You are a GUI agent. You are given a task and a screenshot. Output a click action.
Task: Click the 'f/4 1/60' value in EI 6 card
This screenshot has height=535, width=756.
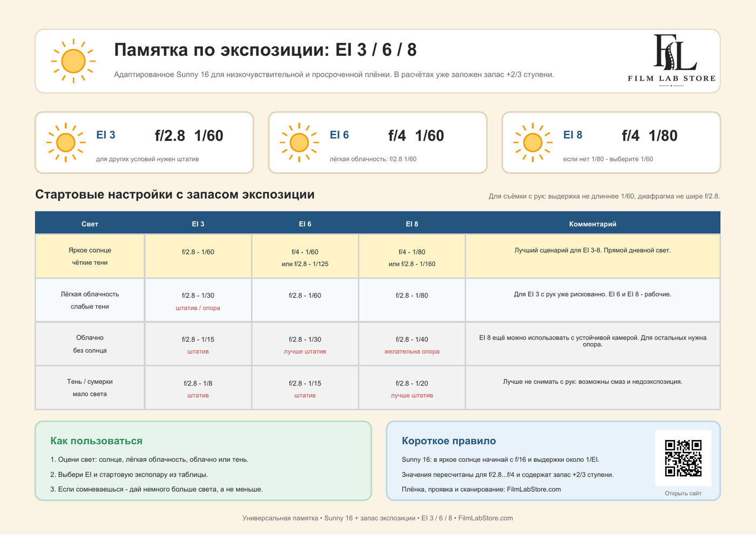[416, 136]
